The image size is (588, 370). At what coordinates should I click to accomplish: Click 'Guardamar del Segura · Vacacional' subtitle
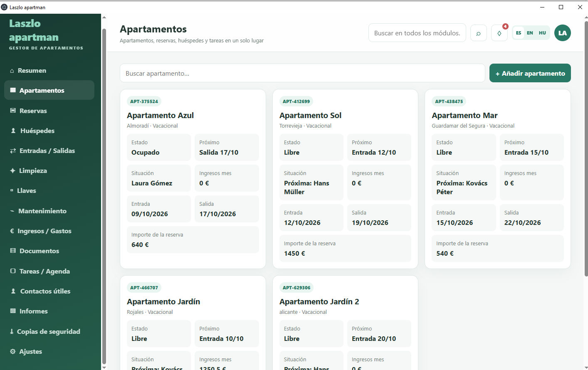point(473,126)
